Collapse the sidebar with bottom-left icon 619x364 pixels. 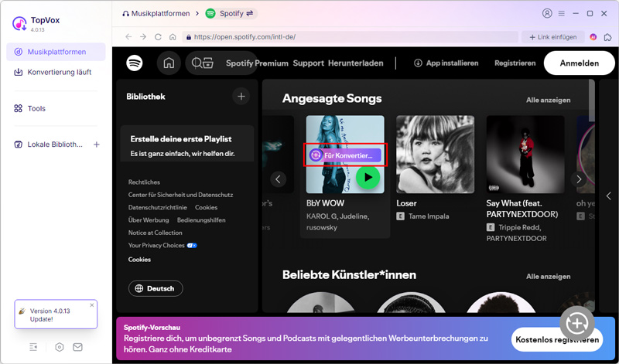coord(33,347)
